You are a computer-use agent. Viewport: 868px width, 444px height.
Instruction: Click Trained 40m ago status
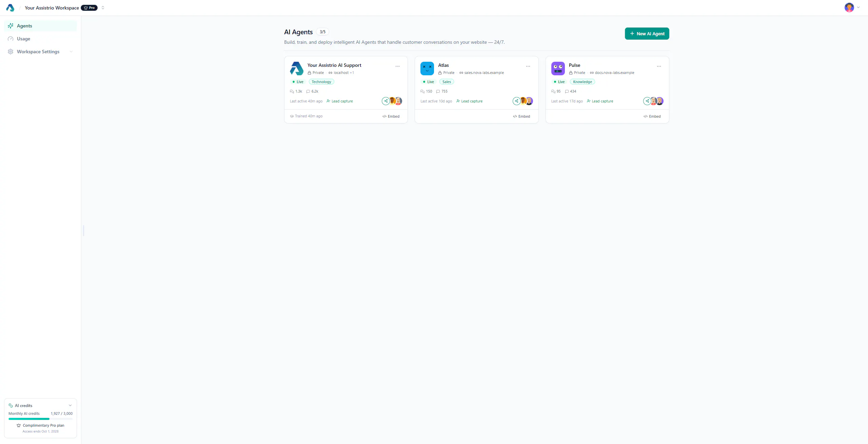coord(306,116)
